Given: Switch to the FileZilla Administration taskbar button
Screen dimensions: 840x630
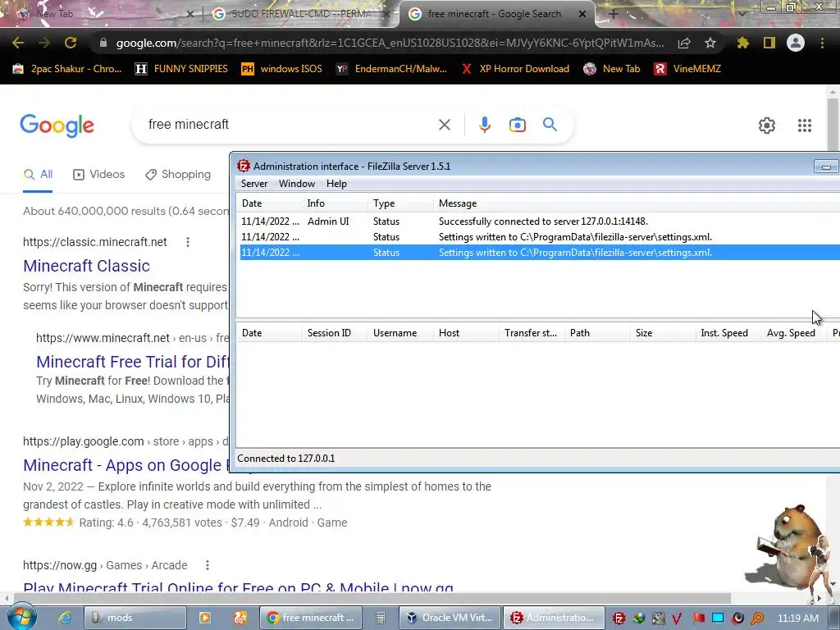Looking at the screenshot, I should 555,618.
